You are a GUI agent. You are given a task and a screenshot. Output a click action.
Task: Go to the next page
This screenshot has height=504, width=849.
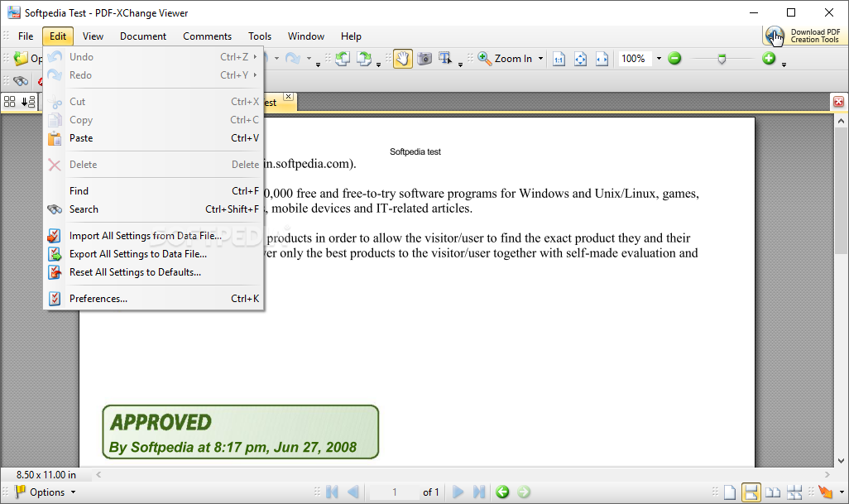(x=458, y=492)
